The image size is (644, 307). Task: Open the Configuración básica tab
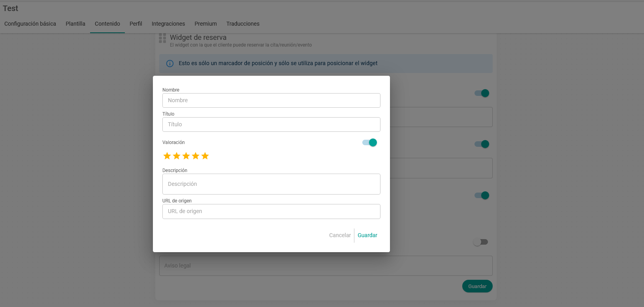[30, 24]
